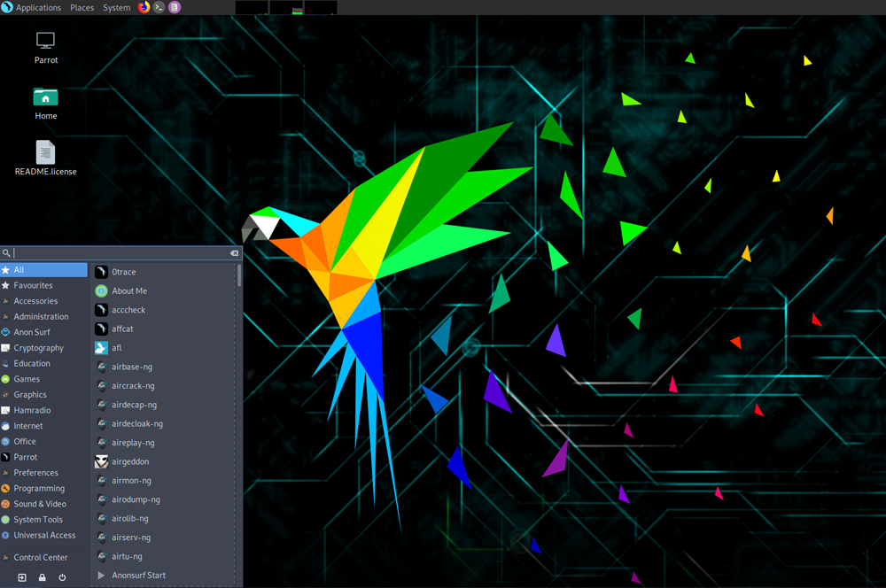Screen dimensions: 886x588
Task: Select the Preferences category
Action: tap(44, 473)
